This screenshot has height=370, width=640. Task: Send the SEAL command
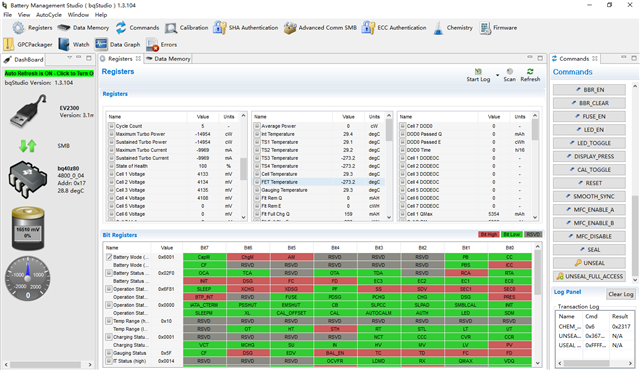click(x=589, y=250)
